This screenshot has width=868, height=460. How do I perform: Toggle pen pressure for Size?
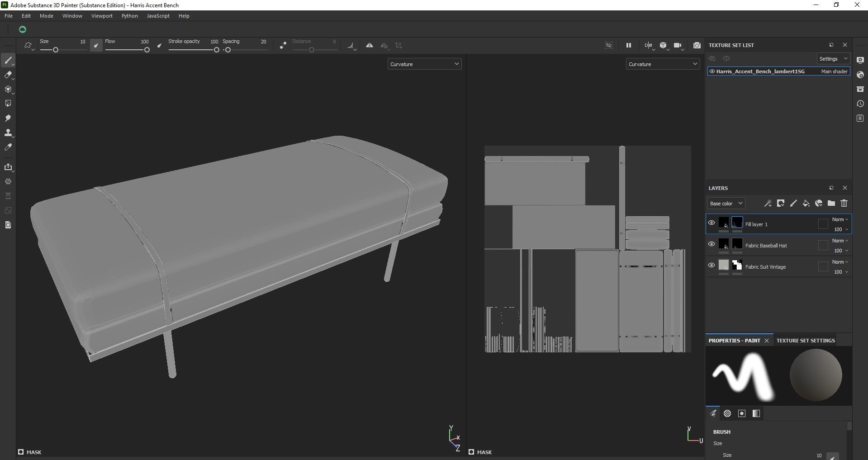point(96,45)
